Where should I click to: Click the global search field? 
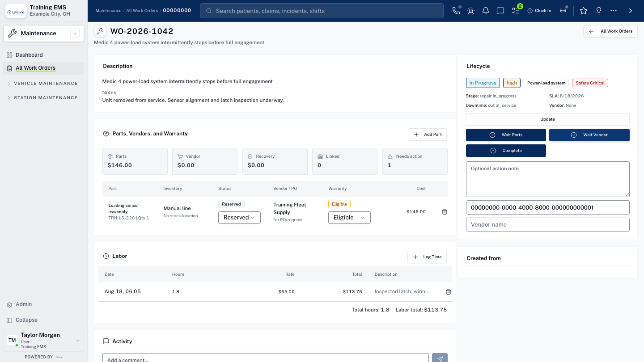coord(322,11)
